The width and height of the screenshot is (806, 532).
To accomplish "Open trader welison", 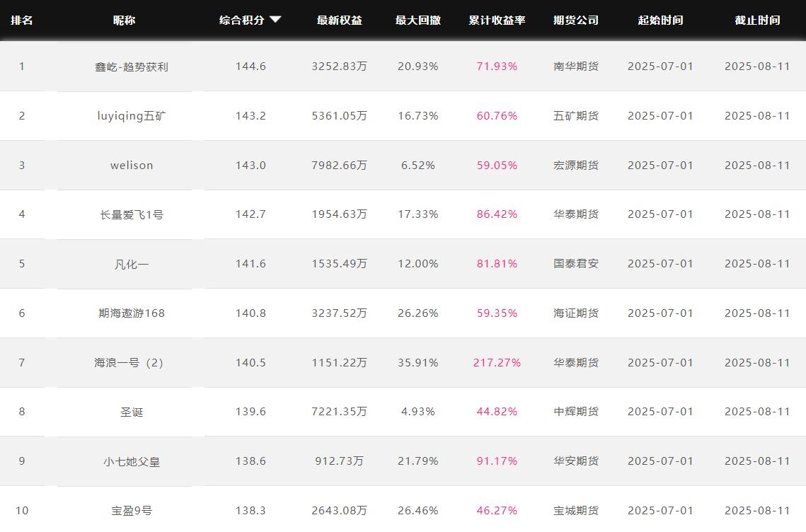I will click(132, 166).
